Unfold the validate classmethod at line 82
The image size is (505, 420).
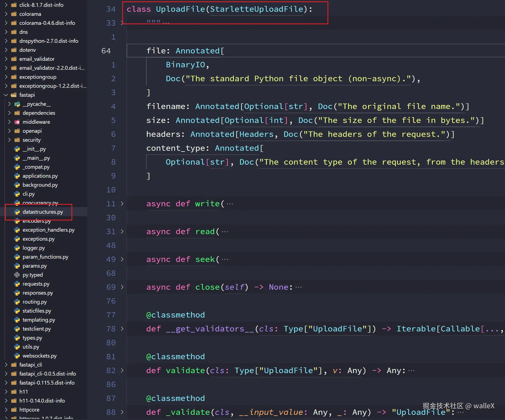coord(122,370)
